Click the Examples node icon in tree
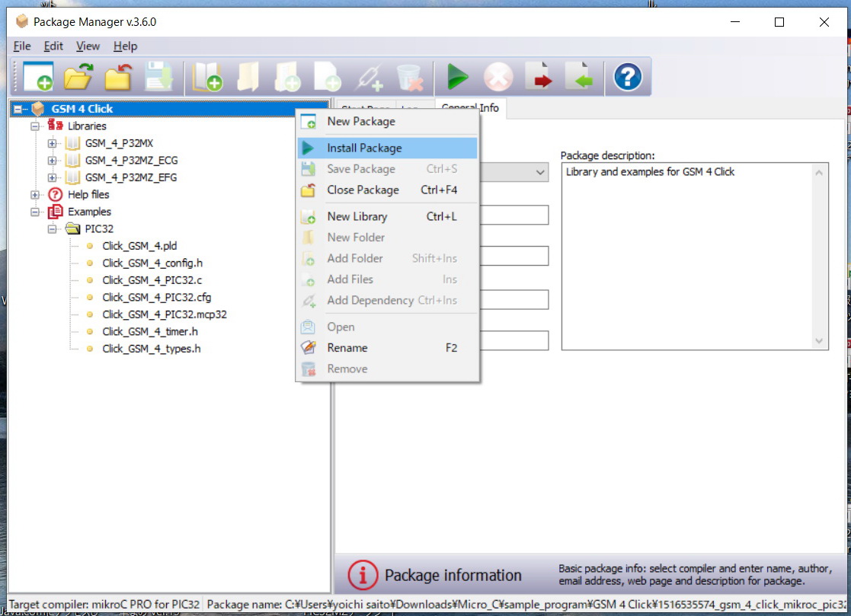Screen dimensions: 851x616 click(56, 212)
